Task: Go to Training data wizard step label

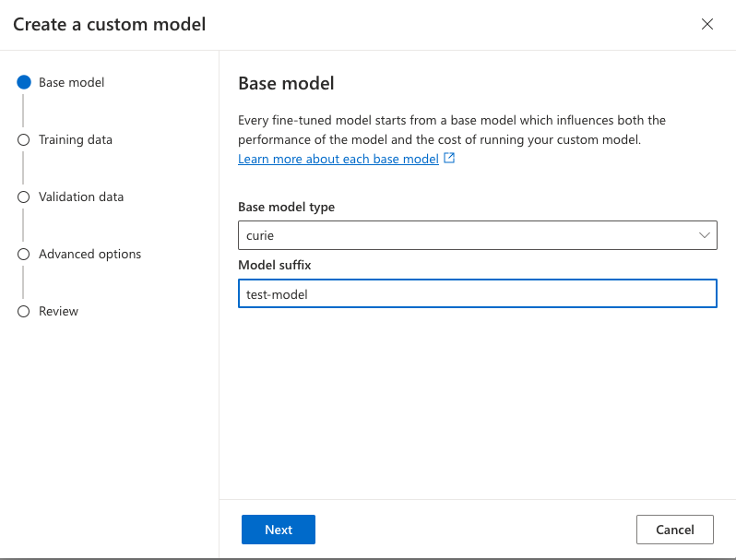Action: tap(76, 139)
